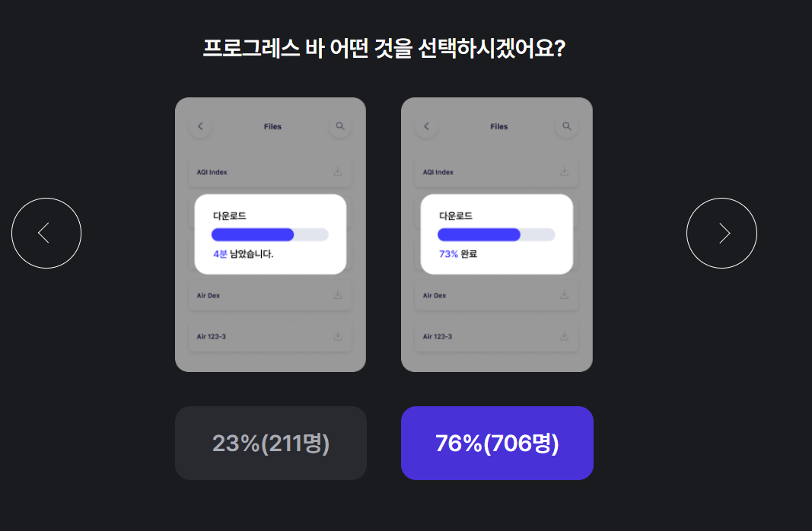Screen dimensions: 812x531
Task: Click download icon for AQI Index, left card
Action: [x=338, y=171]
